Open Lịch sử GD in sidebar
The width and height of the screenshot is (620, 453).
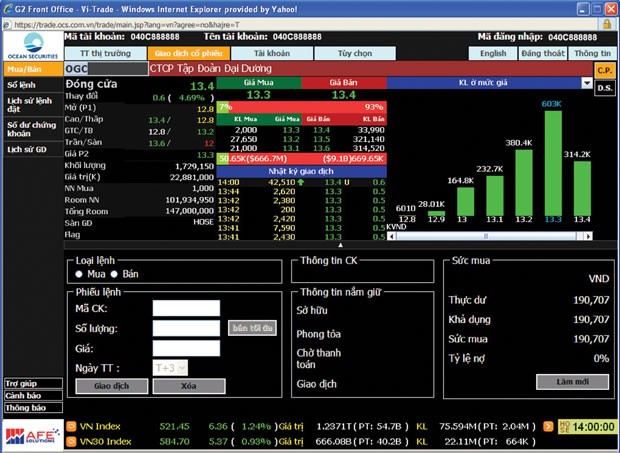coord(28,149)
